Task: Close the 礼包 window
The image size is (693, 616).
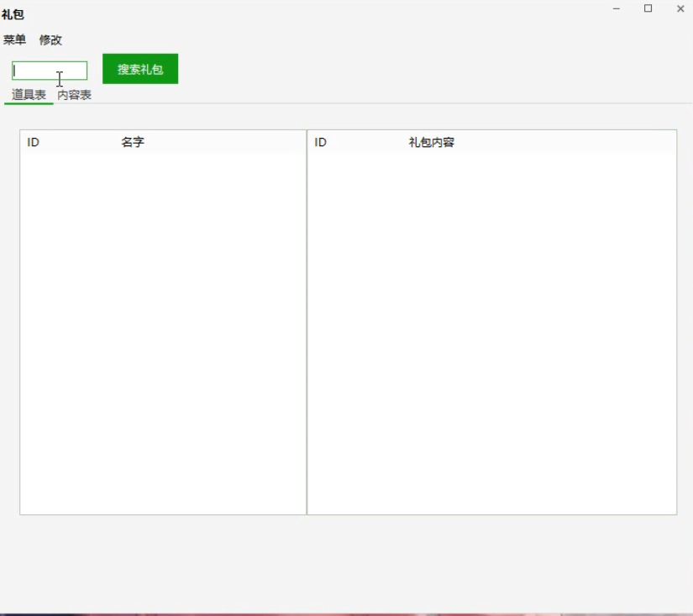Action: (x=680, y=8)
